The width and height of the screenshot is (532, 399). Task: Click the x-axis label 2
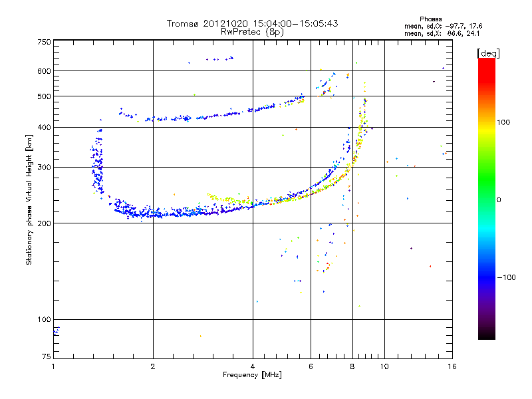pos(153,366)
